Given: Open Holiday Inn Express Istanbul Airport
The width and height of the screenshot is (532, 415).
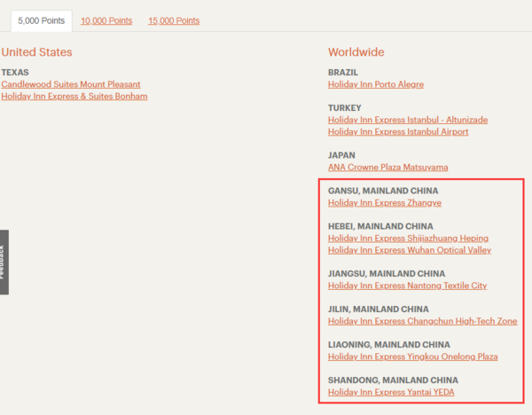Looking at the screenshot, I should tap(398, 131).
